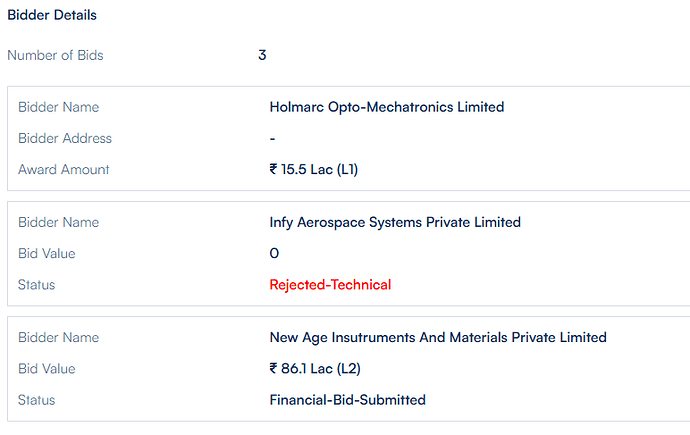Select the Number of Bids label
Image resolution: width=690 pixels, height=435 pixels.
tap(55, 55)
